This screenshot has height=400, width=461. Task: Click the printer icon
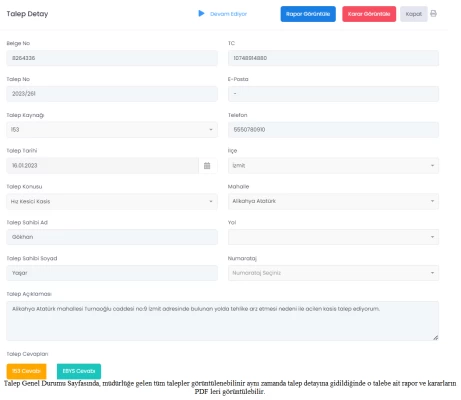click(433, 14)
